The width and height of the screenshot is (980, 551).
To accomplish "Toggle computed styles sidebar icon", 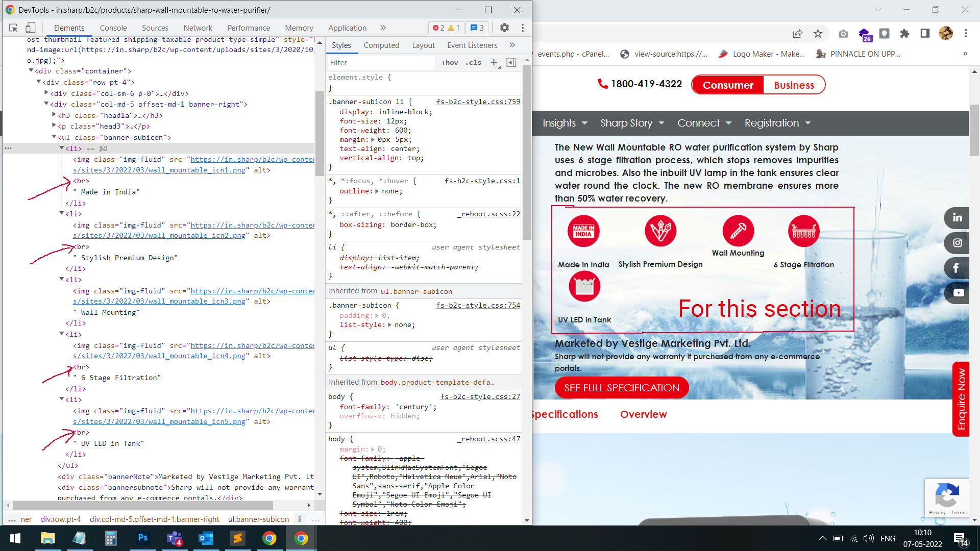I will [x=511, y=62].
